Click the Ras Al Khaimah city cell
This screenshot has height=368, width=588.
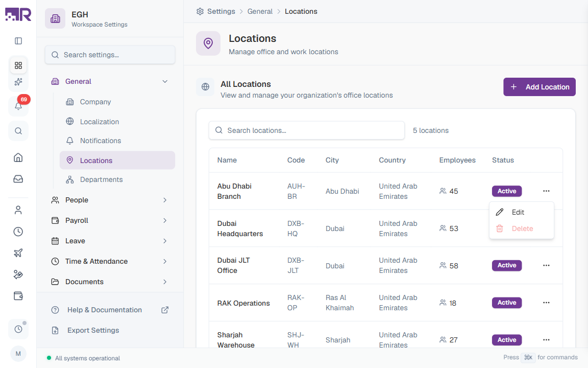coord(340,303)
